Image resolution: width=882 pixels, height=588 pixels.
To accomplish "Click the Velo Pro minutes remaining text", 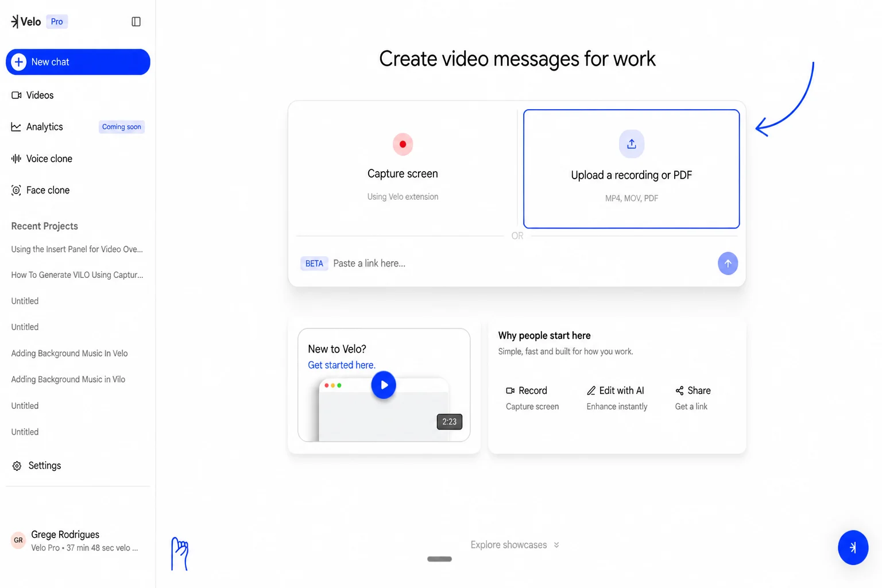I will coord(84,548).
